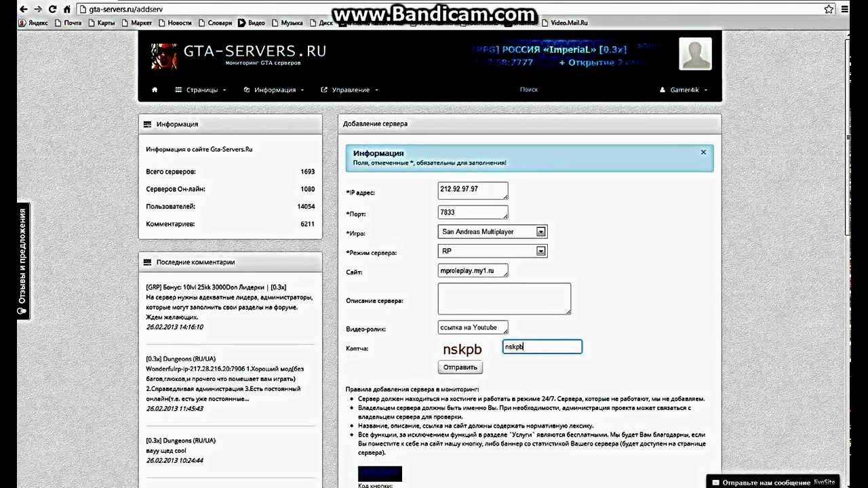Click the Информация sidebar panel header icon
This screenshot has height=488, width=868.
point(147,124)
